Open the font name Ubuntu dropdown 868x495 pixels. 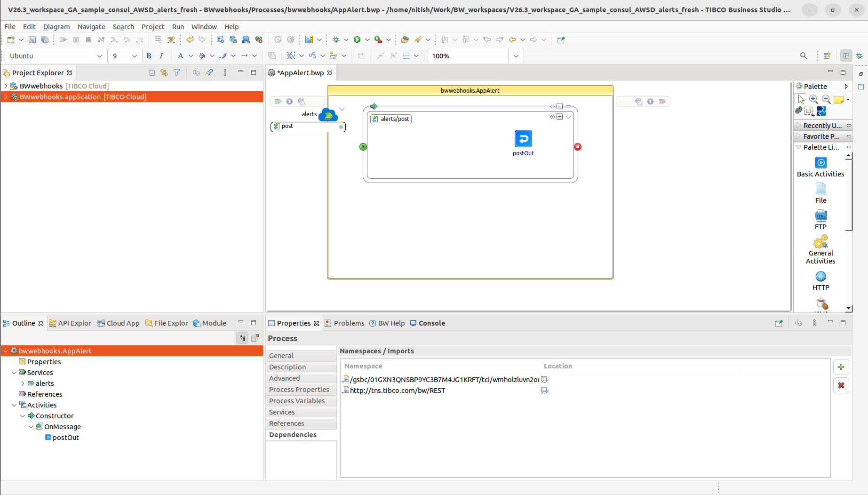pyautogui.click(x=99, y=56)
